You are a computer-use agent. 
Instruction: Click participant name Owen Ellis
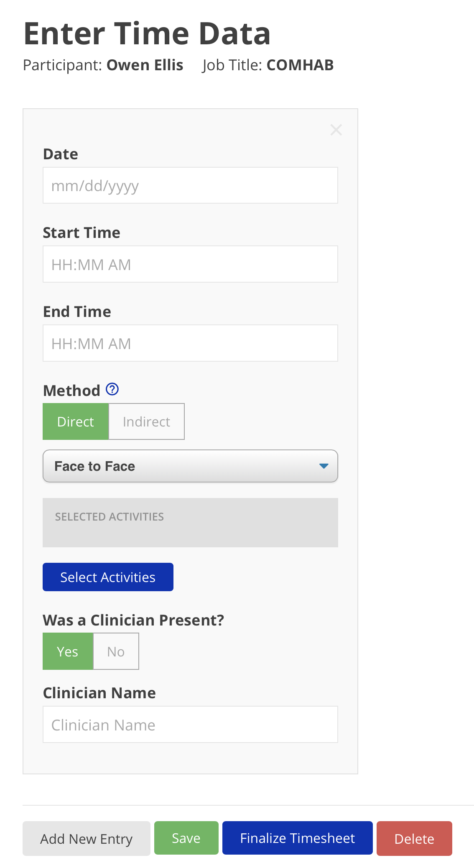[145, 65]
